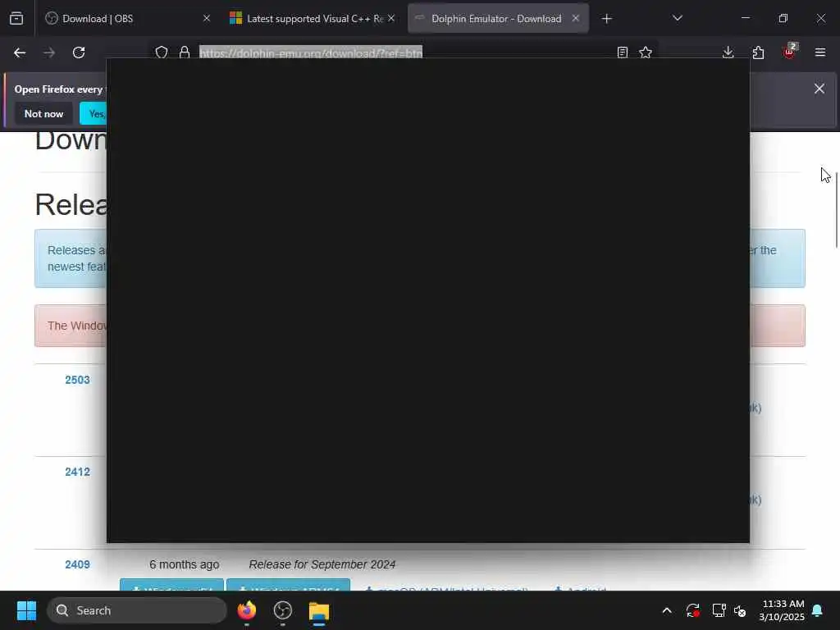Open uBlock extension icon with badge
This screenshot has width=840, height=630.
(790, 52)
